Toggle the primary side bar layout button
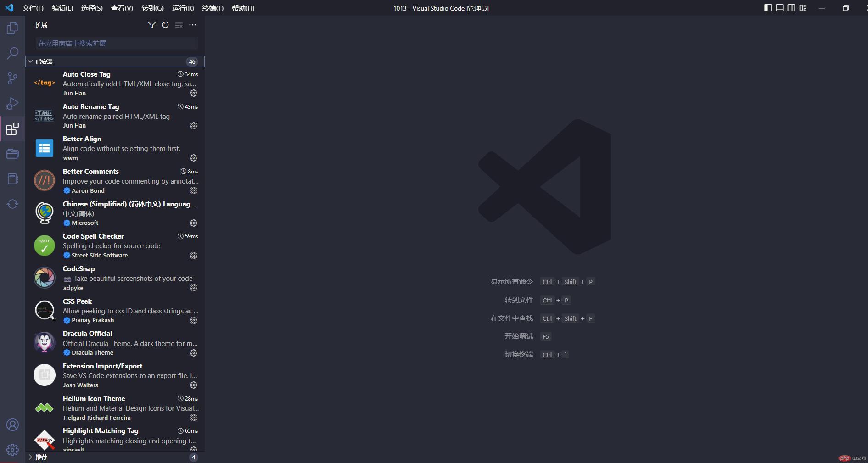 (x=768, y=8)
